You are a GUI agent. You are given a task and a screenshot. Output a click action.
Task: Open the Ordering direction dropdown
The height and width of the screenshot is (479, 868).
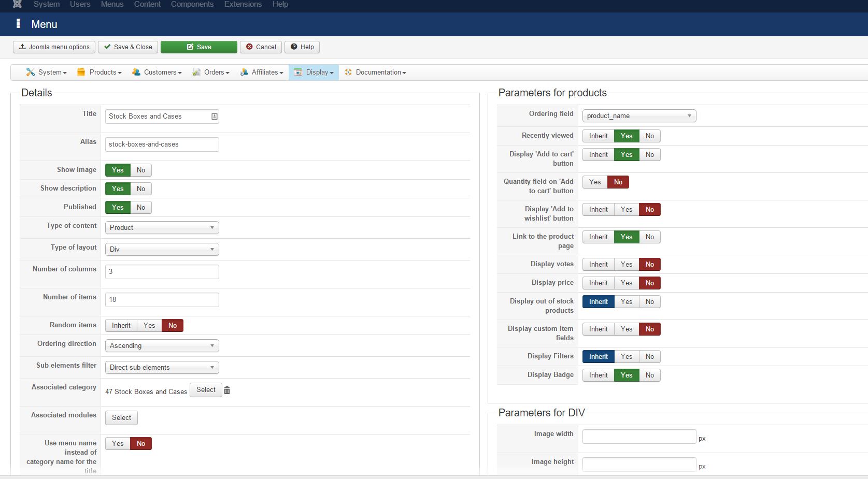coord(162,346)
